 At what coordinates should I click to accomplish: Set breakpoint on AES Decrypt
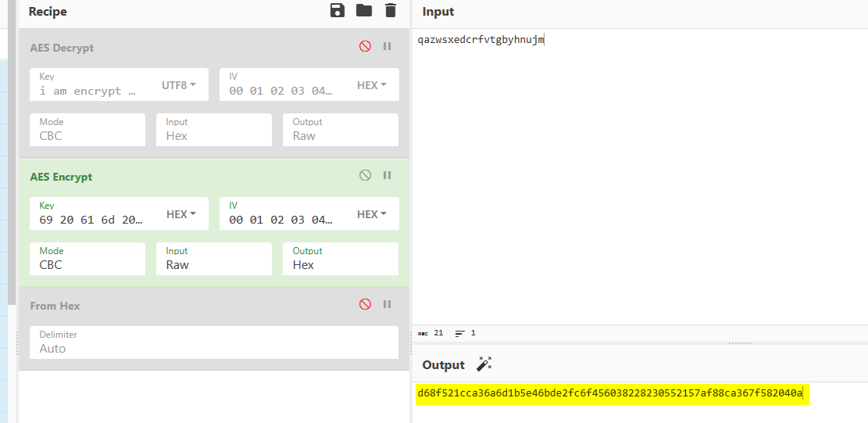(387, 47)
